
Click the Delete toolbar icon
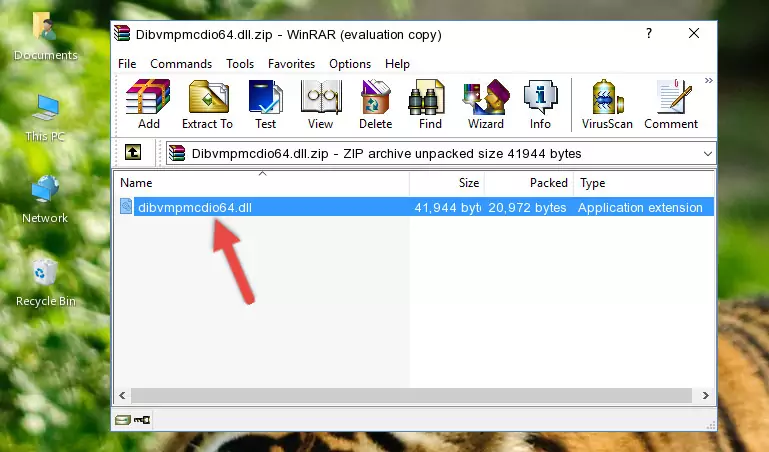376,104
